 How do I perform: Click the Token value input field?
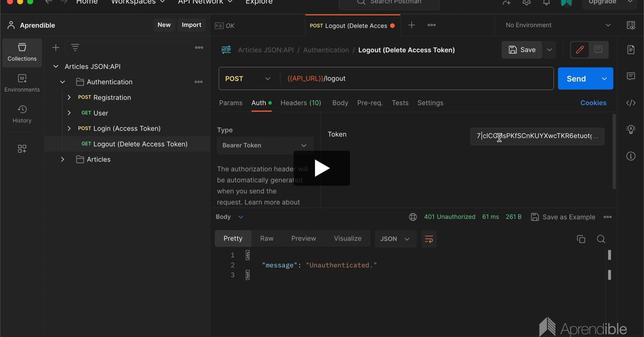click(537, 136)
